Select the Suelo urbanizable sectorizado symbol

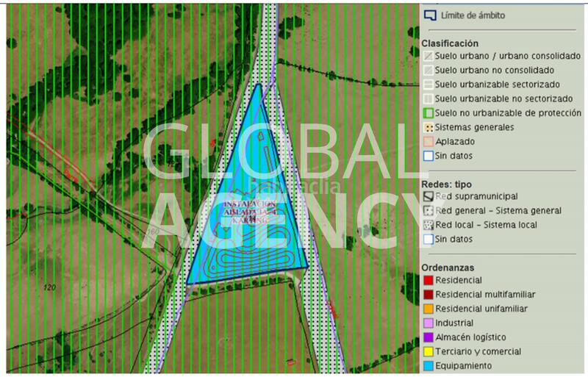(428, 85)
